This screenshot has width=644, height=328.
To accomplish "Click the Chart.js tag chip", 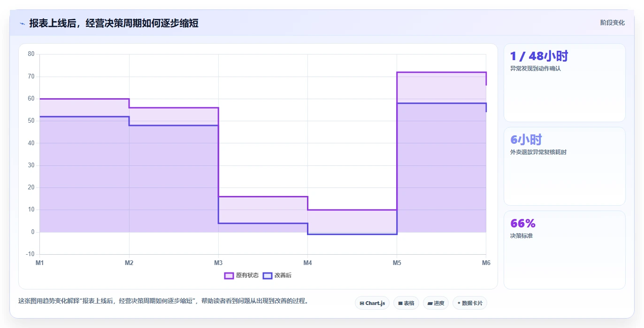I will click(372, 303).
